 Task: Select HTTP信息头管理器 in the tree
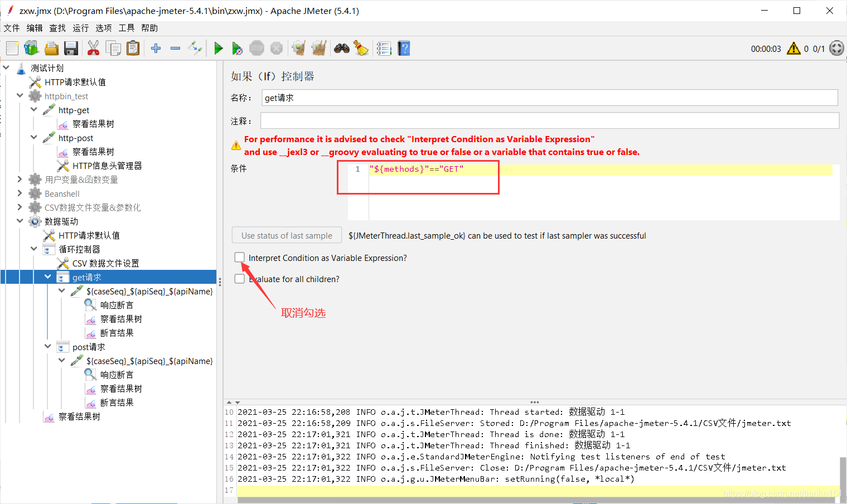click(107, 166)
